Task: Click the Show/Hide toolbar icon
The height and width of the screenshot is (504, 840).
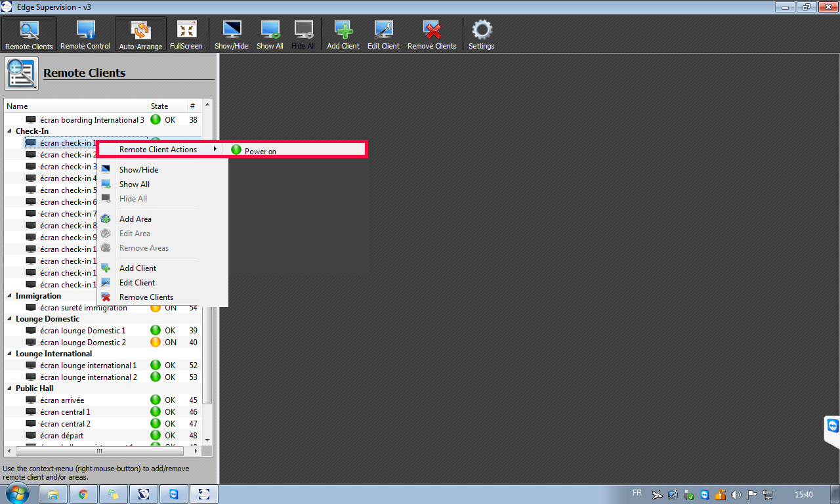Action: coord(232,34)
